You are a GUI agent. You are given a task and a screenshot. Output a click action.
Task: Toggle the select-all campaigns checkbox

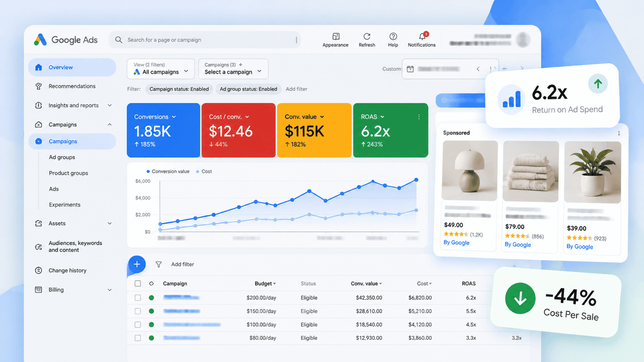pyautogui.click(x=138, y=284)
